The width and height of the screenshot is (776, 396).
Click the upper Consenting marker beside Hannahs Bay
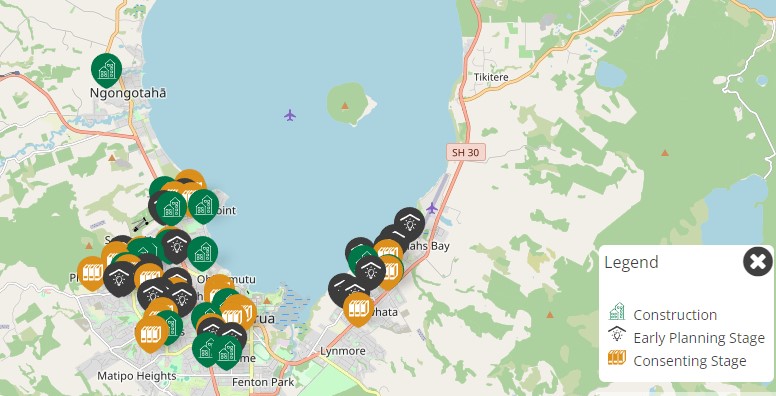click(x=389, y=248)
